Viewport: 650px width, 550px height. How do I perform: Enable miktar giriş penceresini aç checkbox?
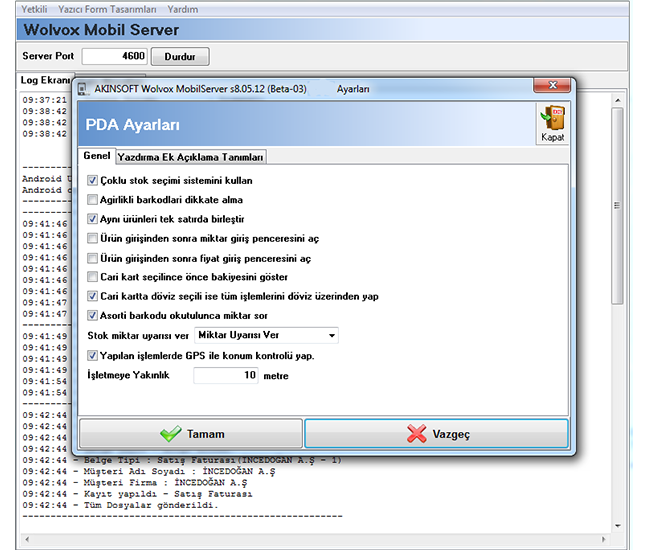point(92,238)
